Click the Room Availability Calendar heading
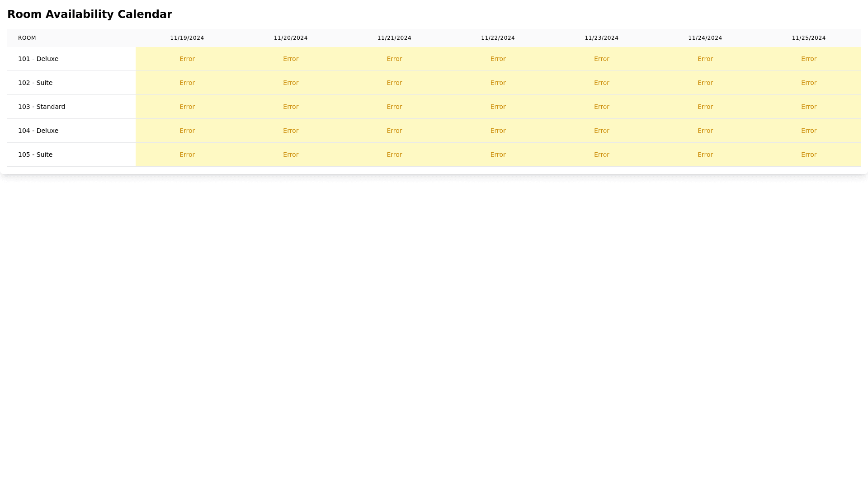The width and height of the screenshot is (868, 488). click(90, 14)
